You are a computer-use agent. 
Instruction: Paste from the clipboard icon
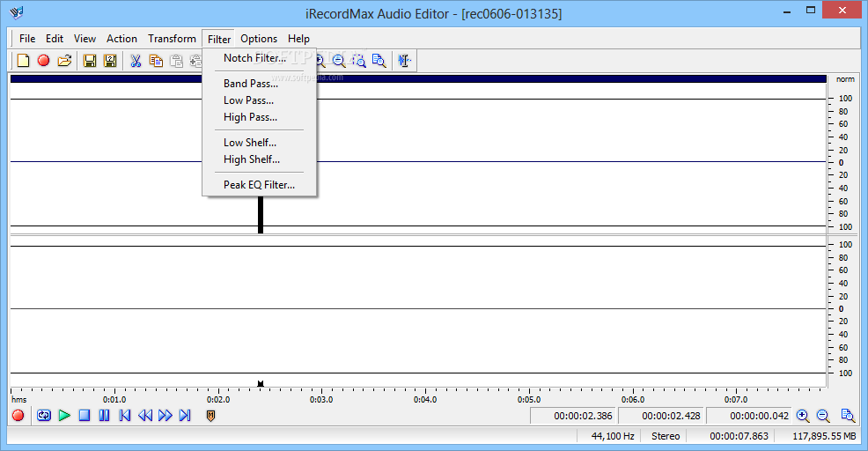pyautogui.click(x=176, y=61)
